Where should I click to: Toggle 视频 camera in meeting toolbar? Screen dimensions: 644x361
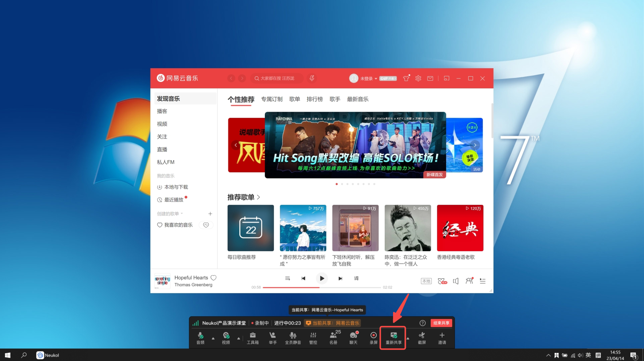(x=226, y=338)
